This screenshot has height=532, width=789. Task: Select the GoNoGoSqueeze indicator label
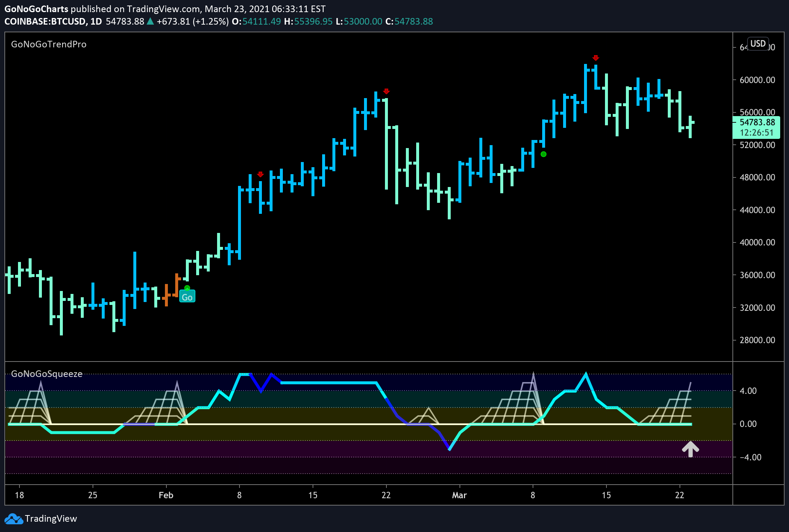(47, 374)
